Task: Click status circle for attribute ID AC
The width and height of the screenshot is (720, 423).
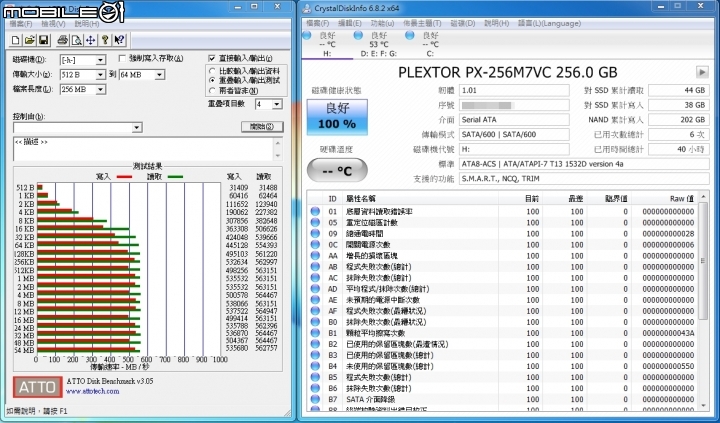Action: tap(315, 277)
